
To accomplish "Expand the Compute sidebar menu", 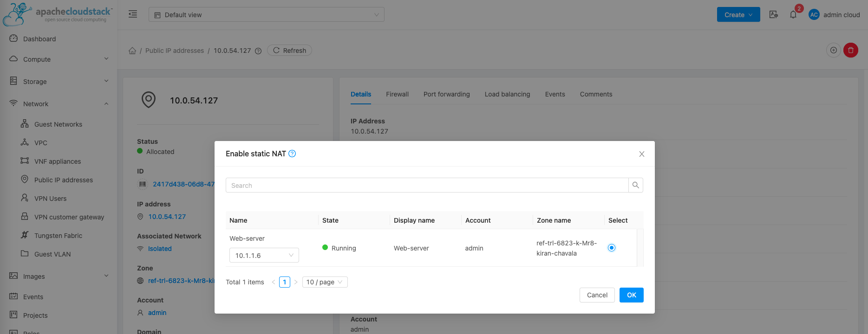I will (x=59, y=59).
